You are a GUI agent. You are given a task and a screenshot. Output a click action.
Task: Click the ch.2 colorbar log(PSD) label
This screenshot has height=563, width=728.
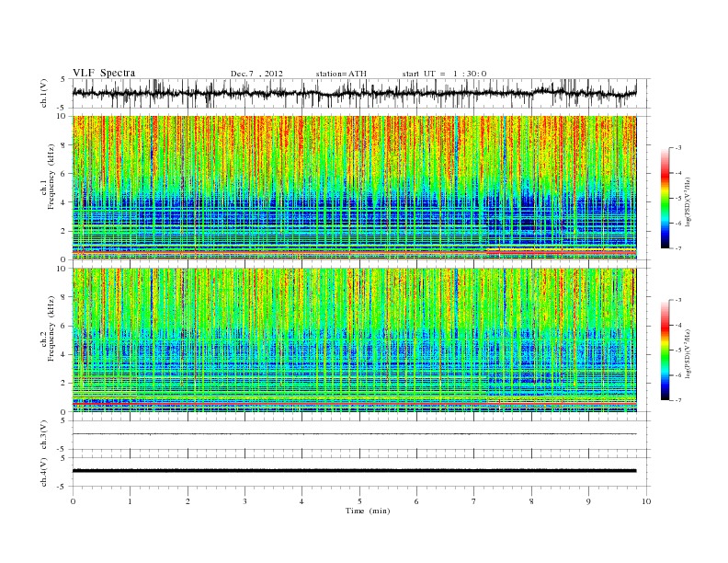click(688, 353)
